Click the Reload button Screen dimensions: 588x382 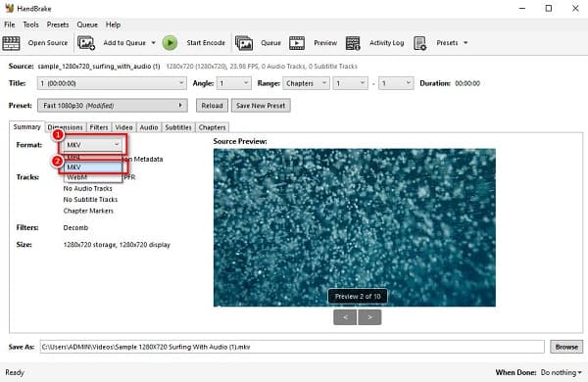[212, 106]
